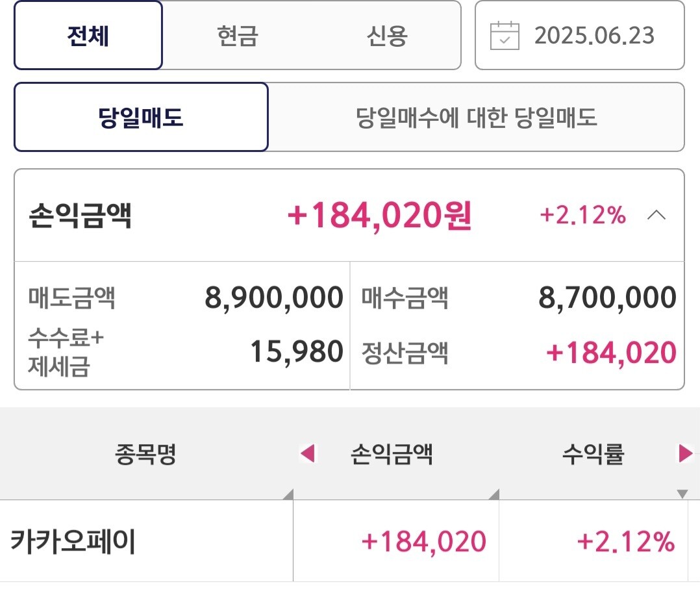
Task: Sort by the 수익률 column header
Action: click(593, 454)
